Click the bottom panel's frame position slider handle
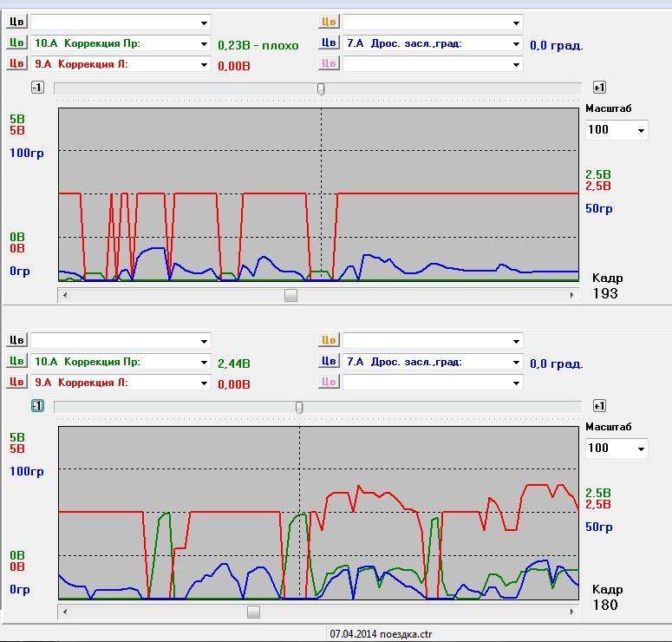This screenshot has width=672, height=642. pos(299,407)
